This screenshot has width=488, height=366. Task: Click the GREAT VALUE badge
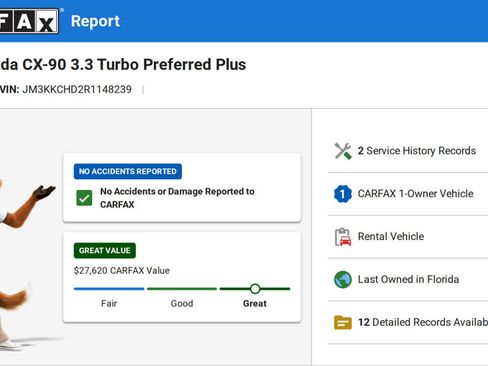105,250
